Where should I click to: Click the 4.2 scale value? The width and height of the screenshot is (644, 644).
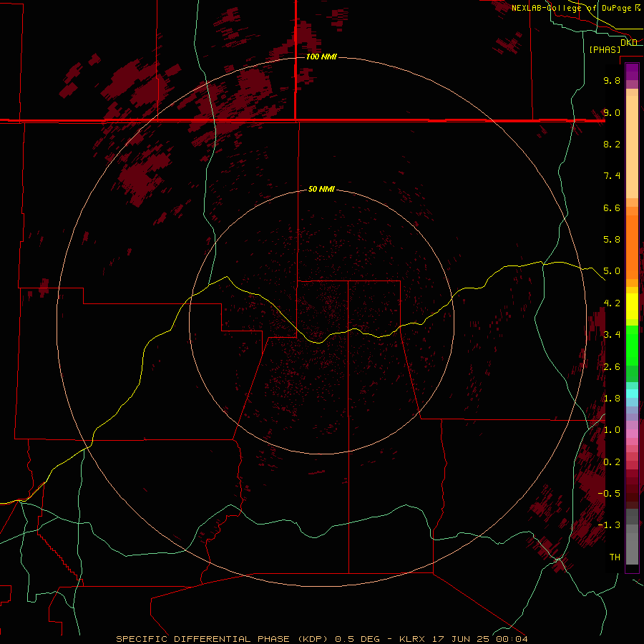click(612, 303)
